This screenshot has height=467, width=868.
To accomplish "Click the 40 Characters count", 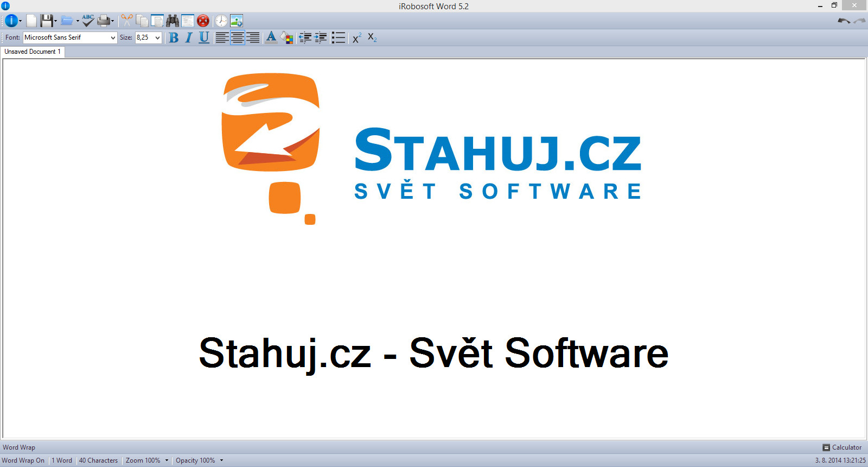I will tap(98, 460).
